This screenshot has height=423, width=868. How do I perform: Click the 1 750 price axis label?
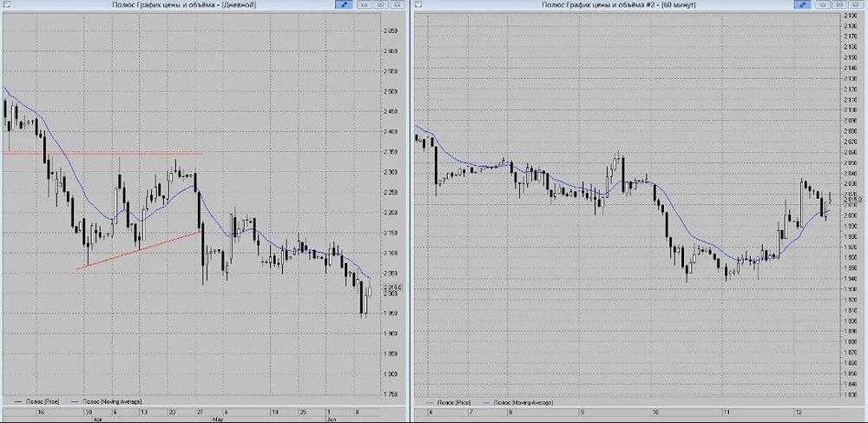coord(391,394)
